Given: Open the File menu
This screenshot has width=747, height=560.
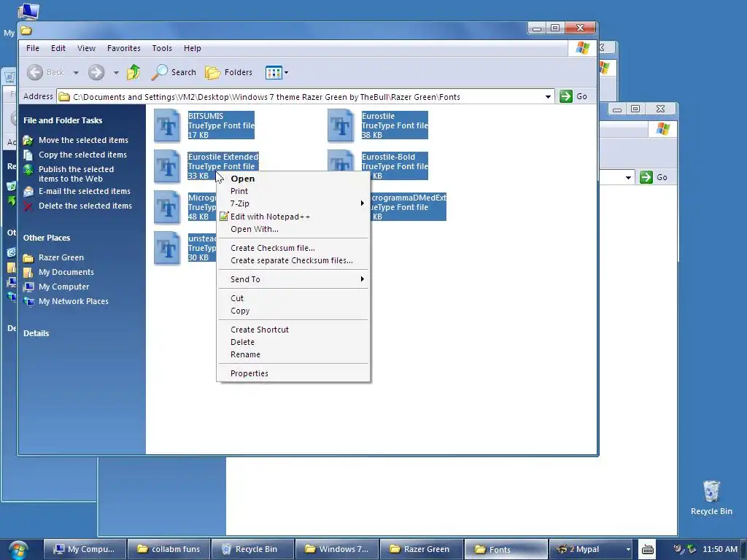Looking at the screenshot, I should click(x=33, y=48).
